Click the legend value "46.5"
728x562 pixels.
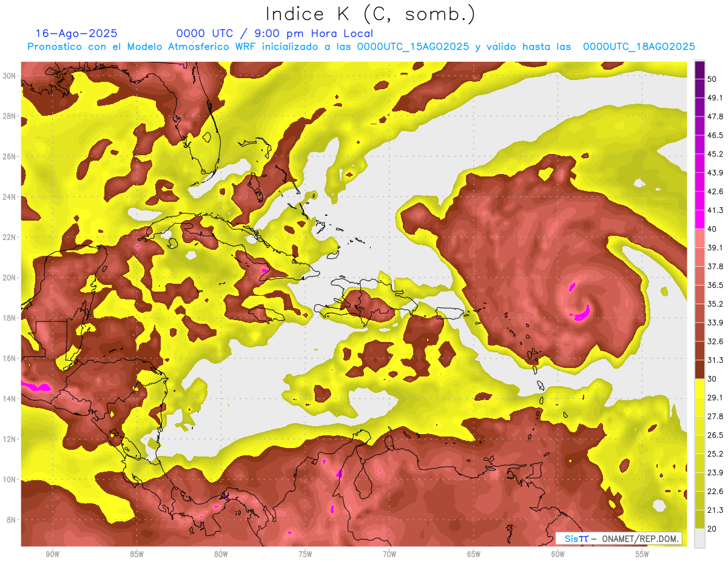tap(715, 135)
